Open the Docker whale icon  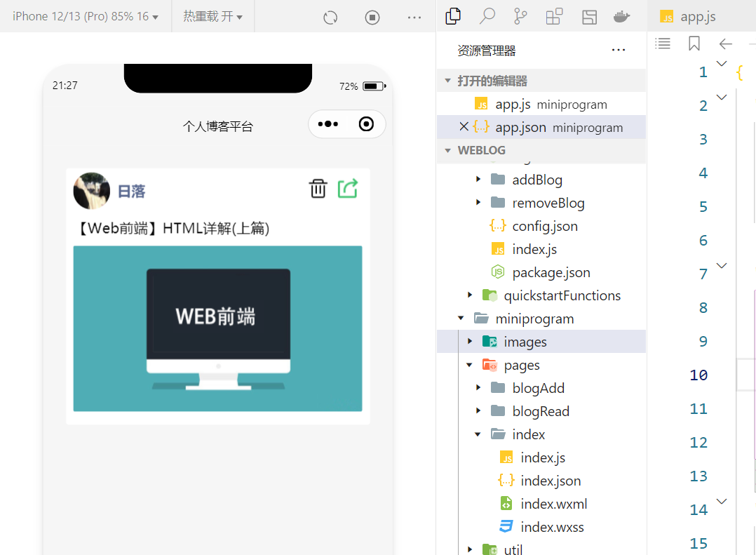(x=621, y=17)
